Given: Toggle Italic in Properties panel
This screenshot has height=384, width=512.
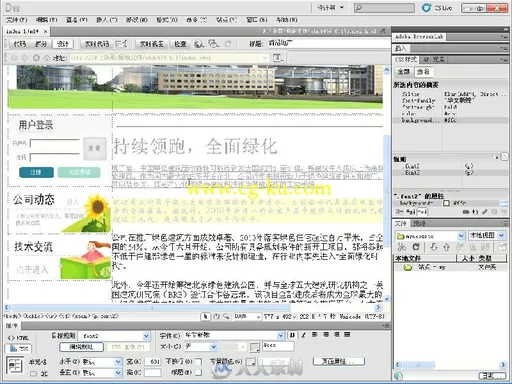Looking at the screenshot, I should pyautogui.click(x=303, y=335).
